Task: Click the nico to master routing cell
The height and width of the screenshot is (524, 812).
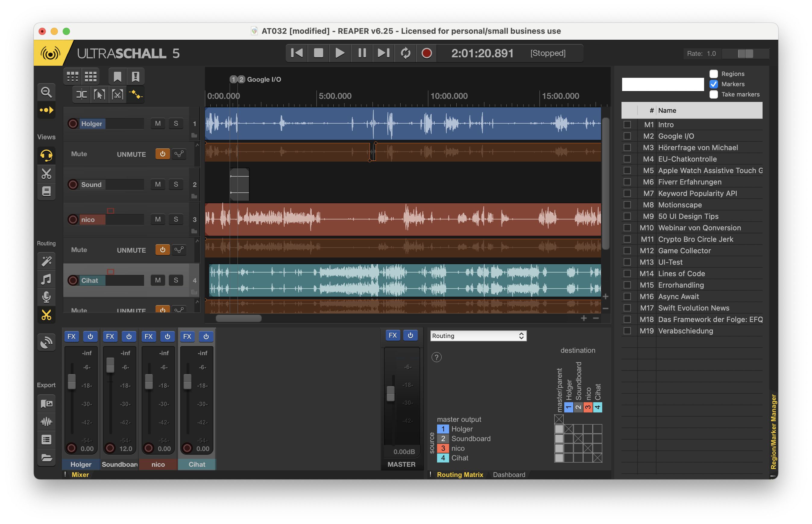Action: pyautogui.click(x=559, y=448)
